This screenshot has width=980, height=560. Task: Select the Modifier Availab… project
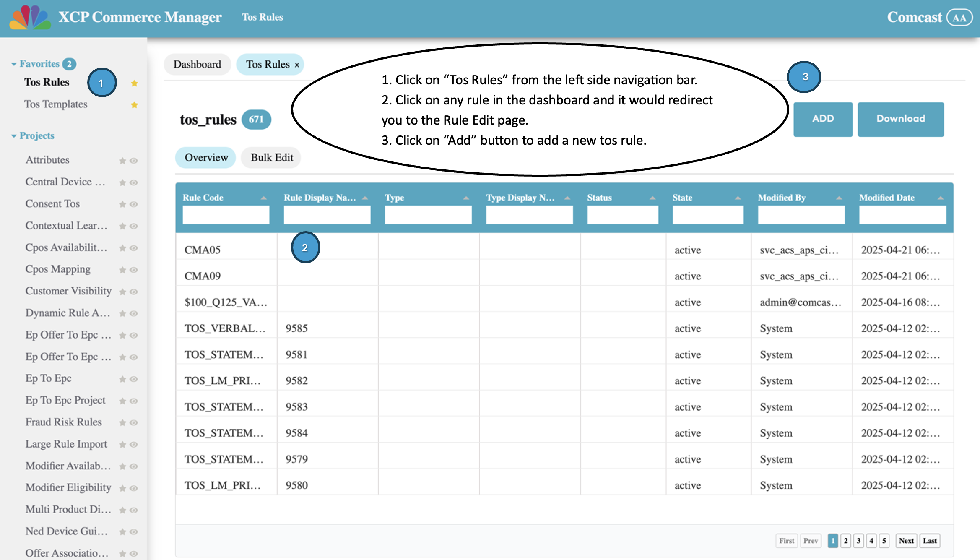coord(68,466)
